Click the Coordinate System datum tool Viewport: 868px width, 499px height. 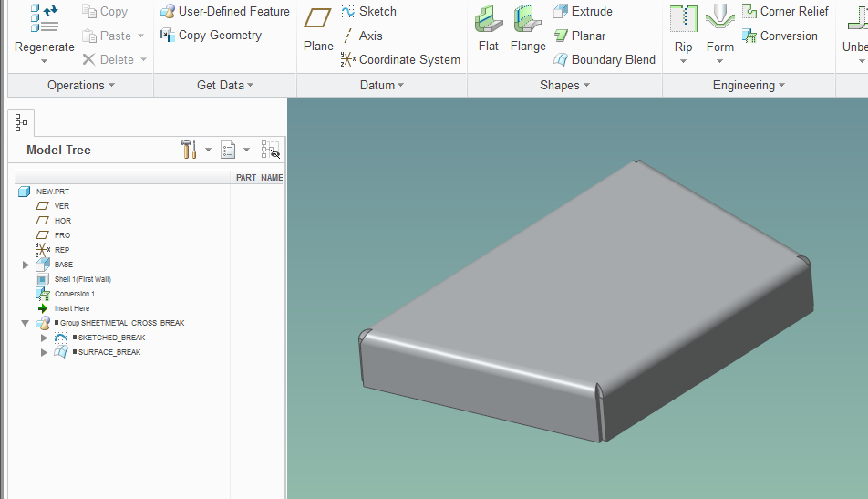(x=400, y=60)
